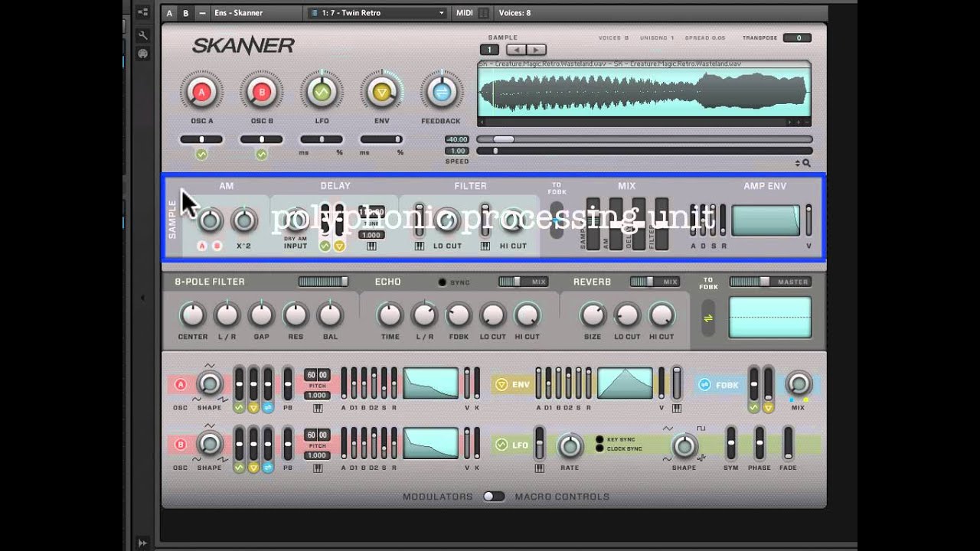Click the red A oscillator icon in OSC row
980x551 pixels.
tap(181, 385)
